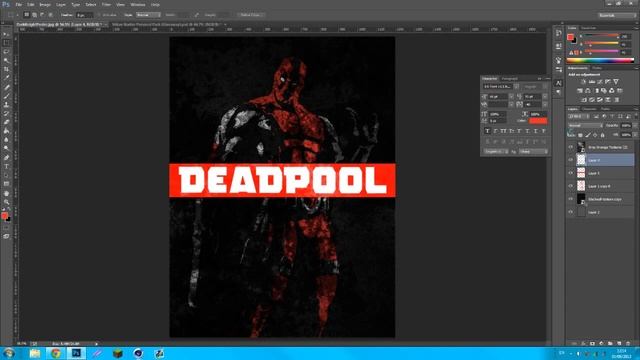Hide Layer 2 at bottom
Viewport: 640px width, 360px height.
pyautogui.click(x=571, y=212)
